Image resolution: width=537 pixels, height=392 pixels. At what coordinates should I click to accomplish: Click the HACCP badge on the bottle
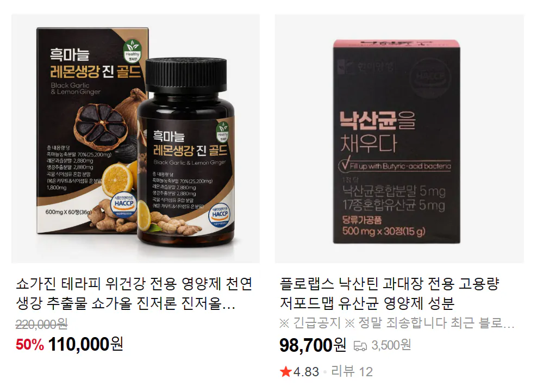pyautogui.click(x=219, y=215)
